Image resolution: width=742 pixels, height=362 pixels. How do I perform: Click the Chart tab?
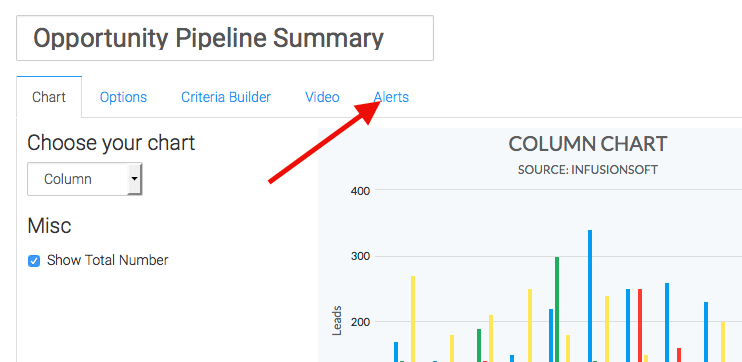[x=49, y=97]
